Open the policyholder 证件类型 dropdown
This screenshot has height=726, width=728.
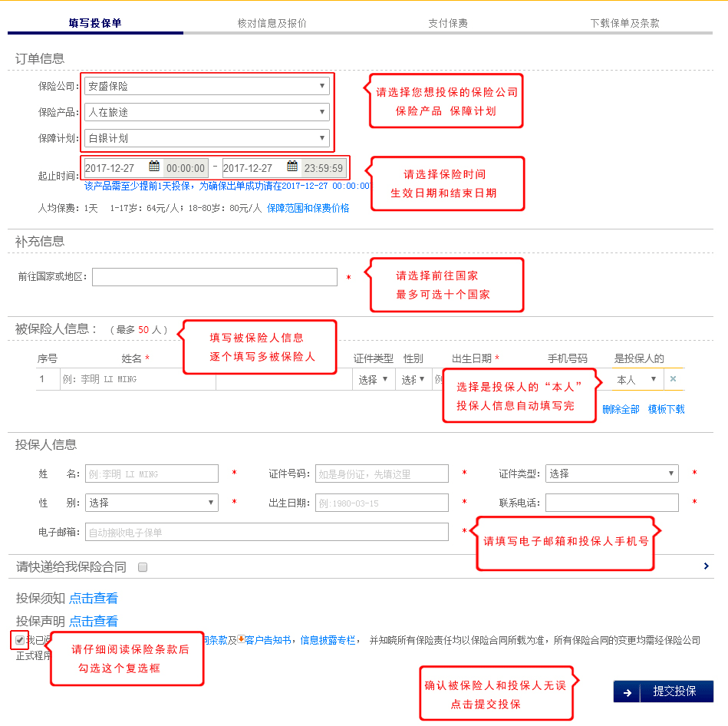[611, 474]
